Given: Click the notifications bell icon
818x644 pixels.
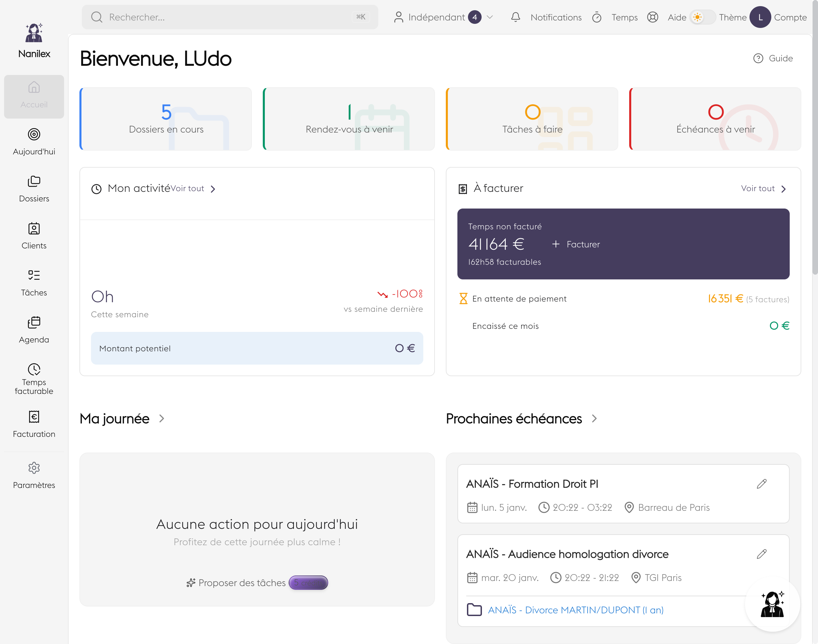Looking at the screenshot, I should (x=516, y=17).
